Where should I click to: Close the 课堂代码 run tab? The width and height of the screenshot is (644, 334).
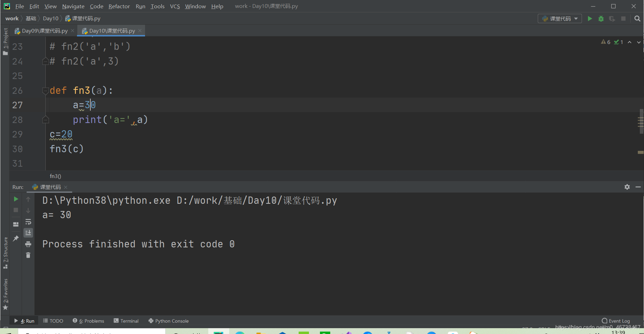[x=66, y=187]
